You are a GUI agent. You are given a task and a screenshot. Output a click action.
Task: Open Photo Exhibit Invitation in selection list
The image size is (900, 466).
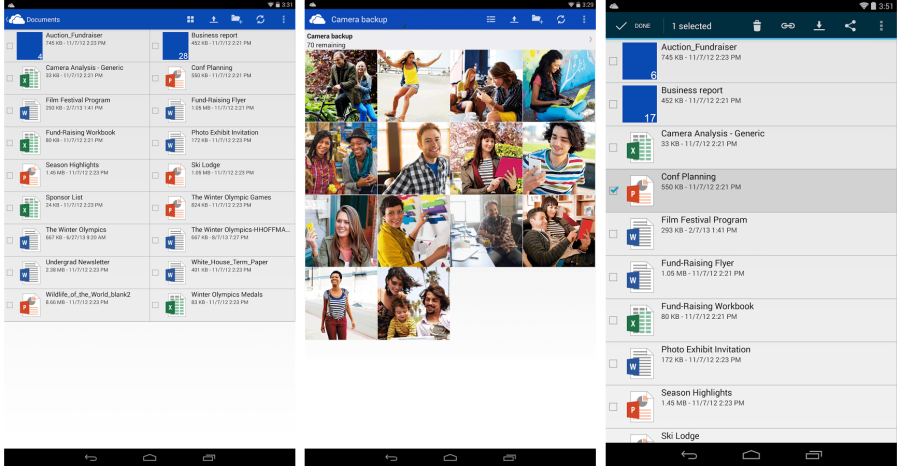coord(752,363)
